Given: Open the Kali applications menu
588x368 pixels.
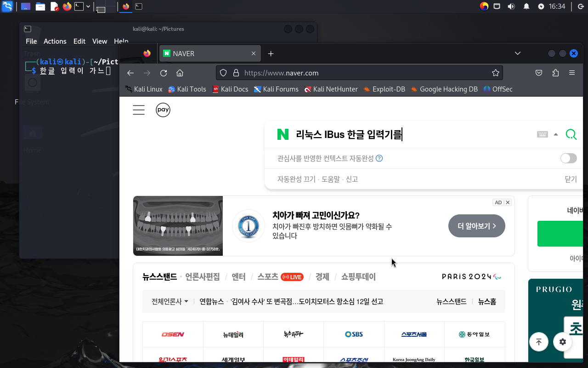Looking at the screenshot, I should click(x=7, y=6).
